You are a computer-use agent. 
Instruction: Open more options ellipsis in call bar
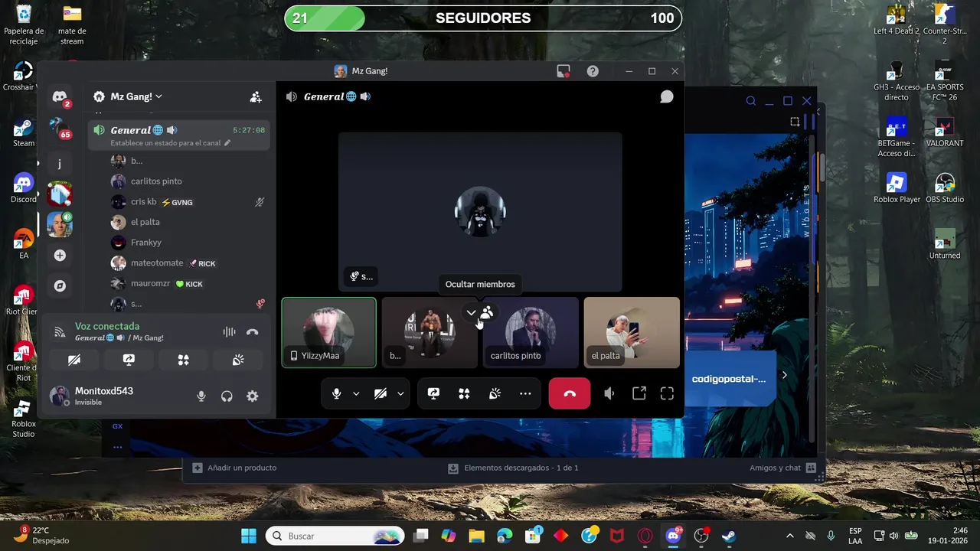point(525,393)
